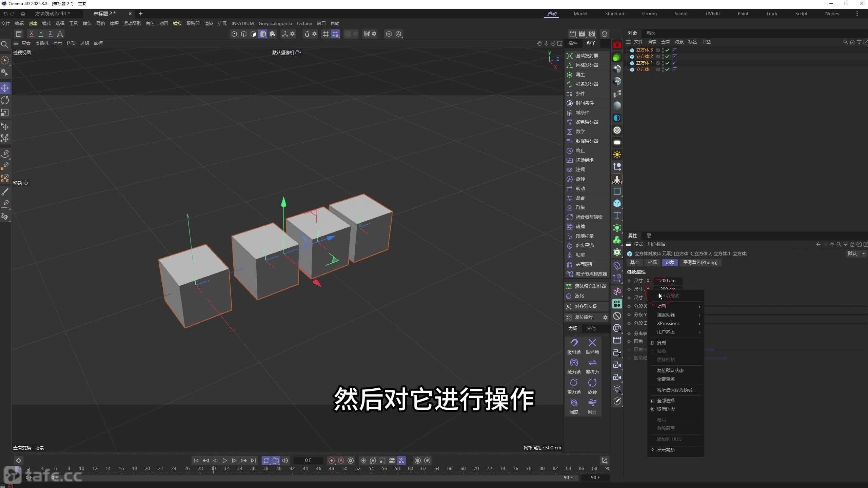Toggle the 圆角 fillet checkbox keyframe dot

tap(629, 342)
